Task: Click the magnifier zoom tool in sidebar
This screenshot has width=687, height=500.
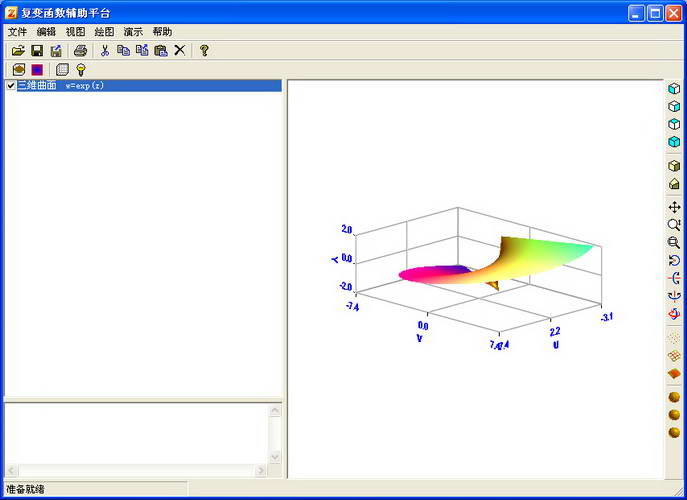Action: (x=674, y=225)
